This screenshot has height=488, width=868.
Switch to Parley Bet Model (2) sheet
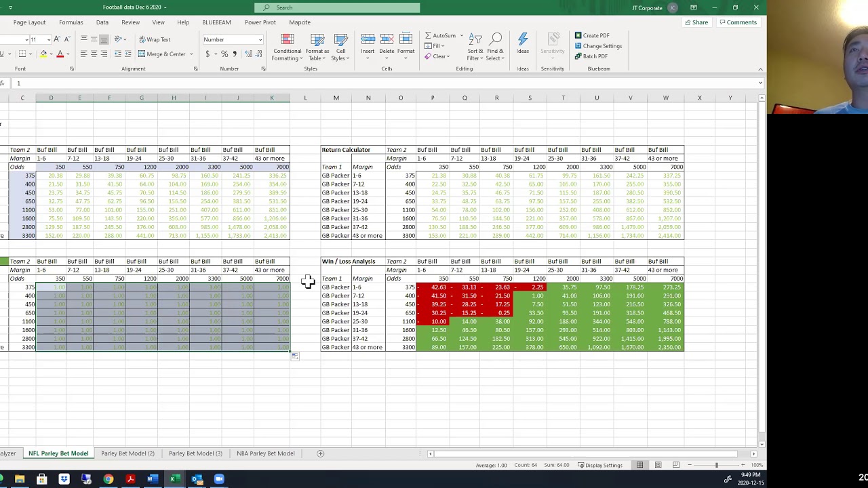click(x=127, y=453)
